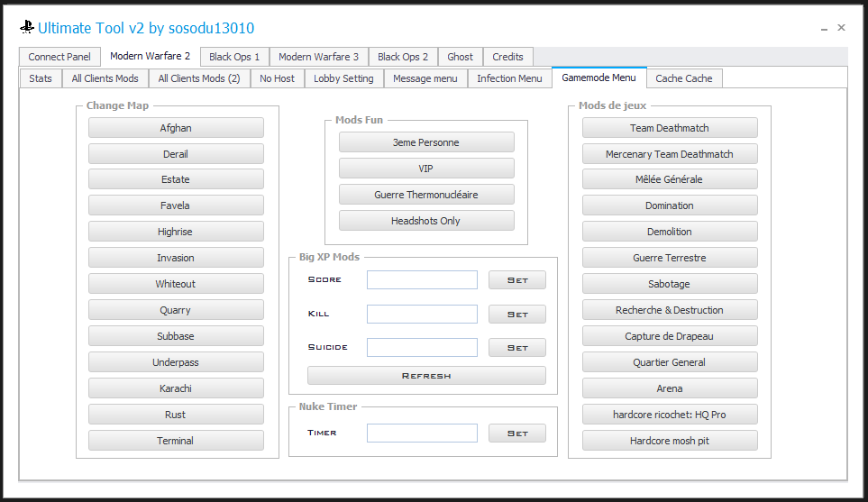Screen dimensions: 868x502
Task: Choose Capture de Drapeau mode
Action: 670,336
